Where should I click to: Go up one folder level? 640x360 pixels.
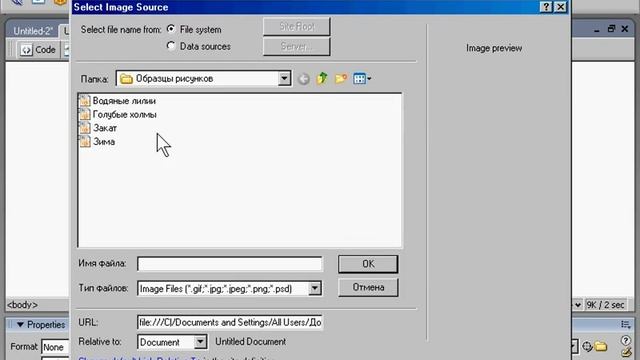[x=322, y=78]
